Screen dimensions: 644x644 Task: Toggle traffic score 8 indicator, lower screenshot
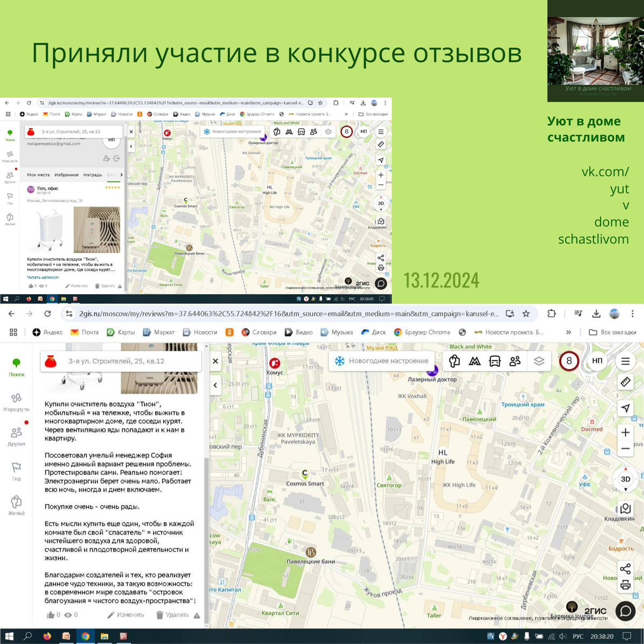pos(569,361)
